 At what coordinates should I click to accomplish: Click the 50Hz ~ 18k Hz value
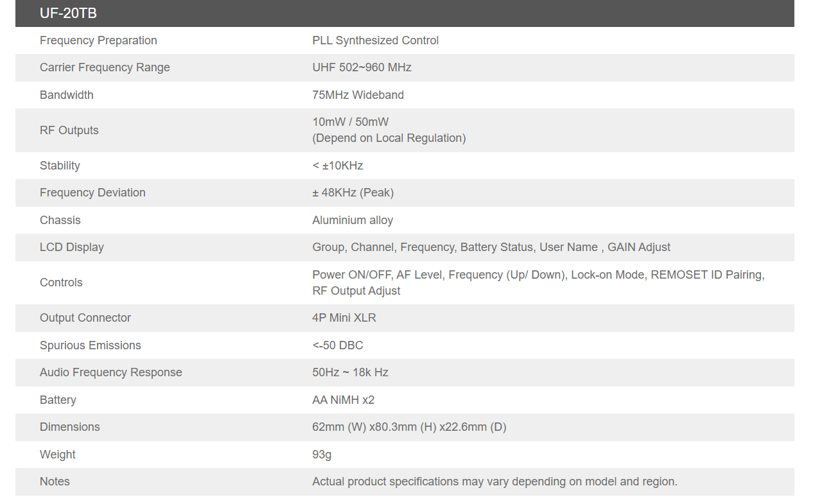[x=350, y=372]
